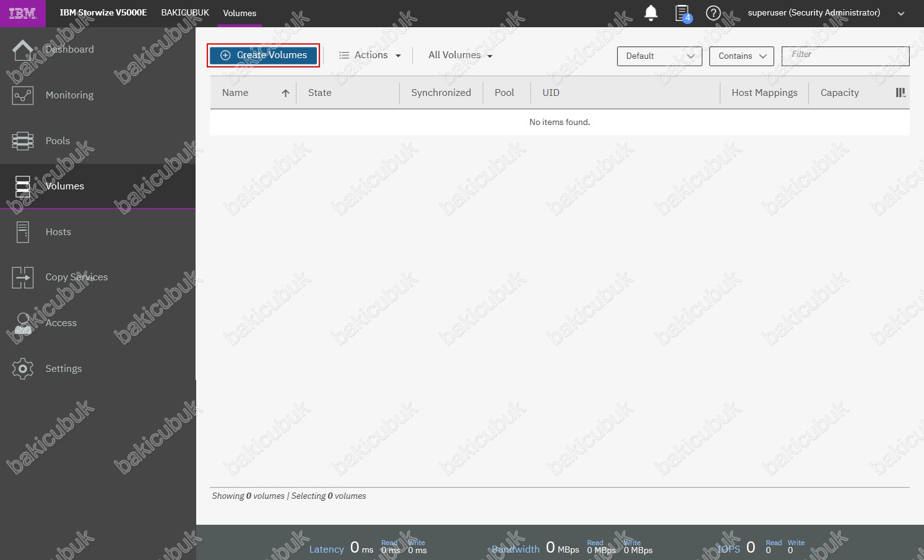Click the Dashboard home icon
Image resolution: width=924 pixels, height=560 pixels.
point(23,50)
